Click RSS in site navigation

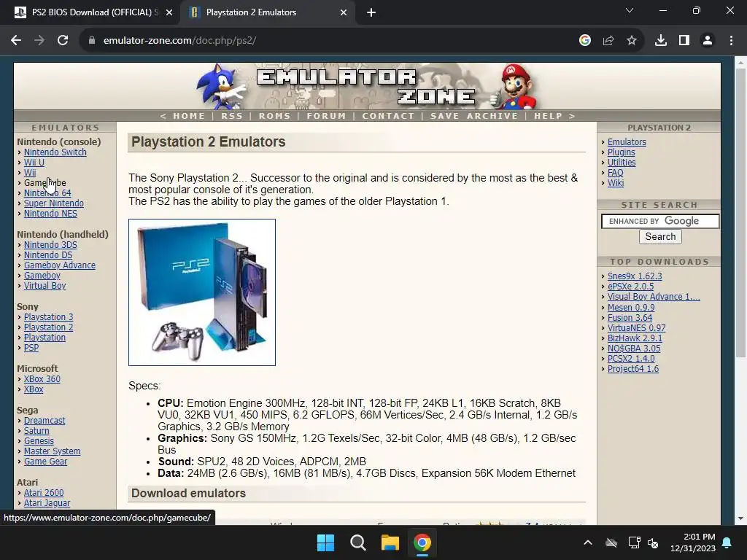[232, 116]
